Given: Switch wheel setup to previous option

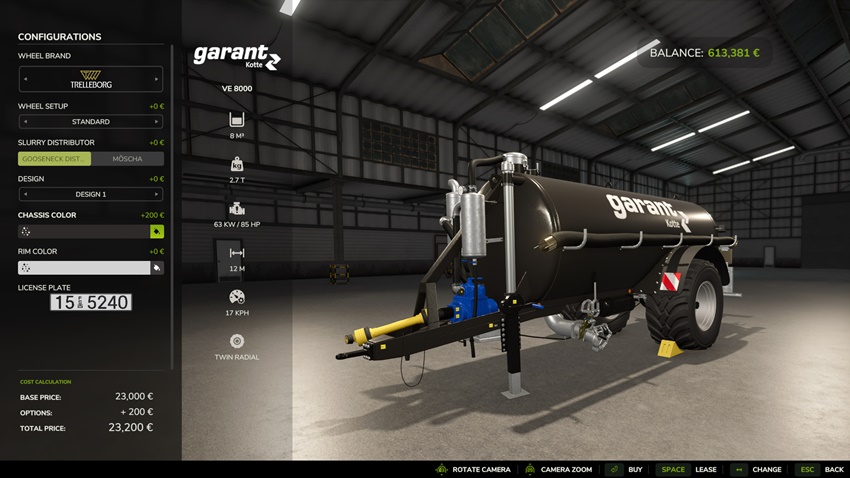Looking at the screenshot, I should pos(25,121).
